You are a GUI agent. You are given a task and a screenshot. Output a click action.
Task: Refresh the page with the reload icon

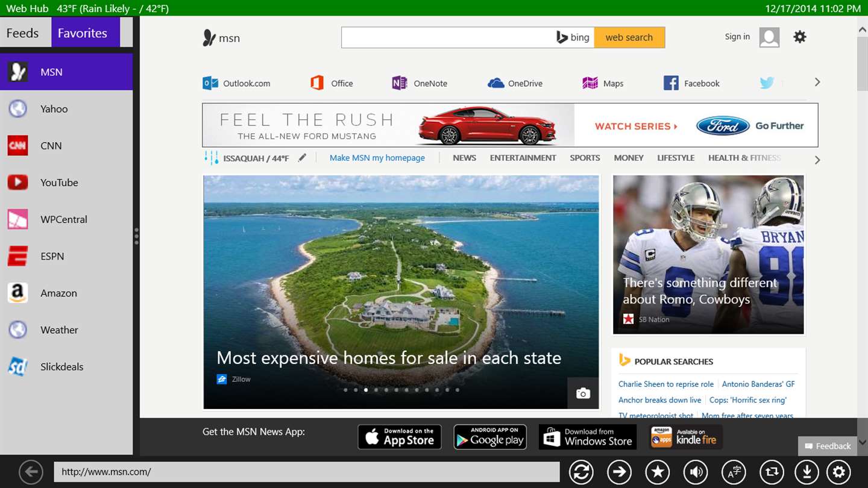582,472
